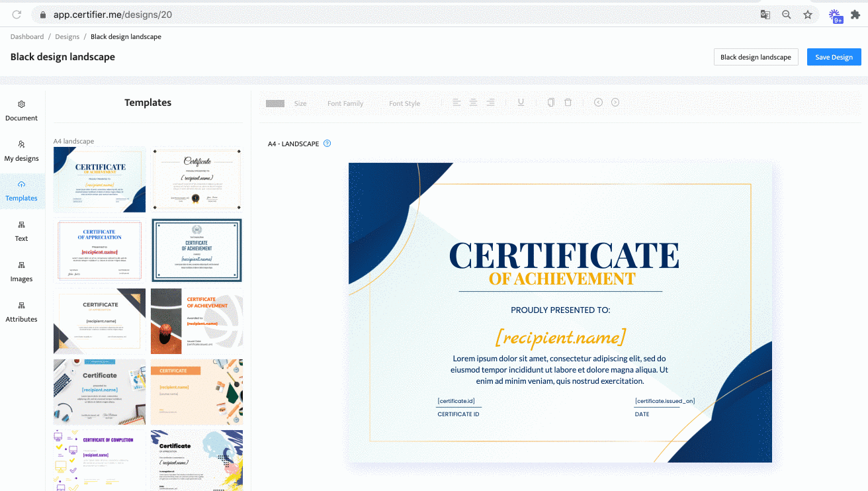Viewport: 868px width, 491px height.
Task: Open the browser zoom magnifier icon
Action: point(787,15)
